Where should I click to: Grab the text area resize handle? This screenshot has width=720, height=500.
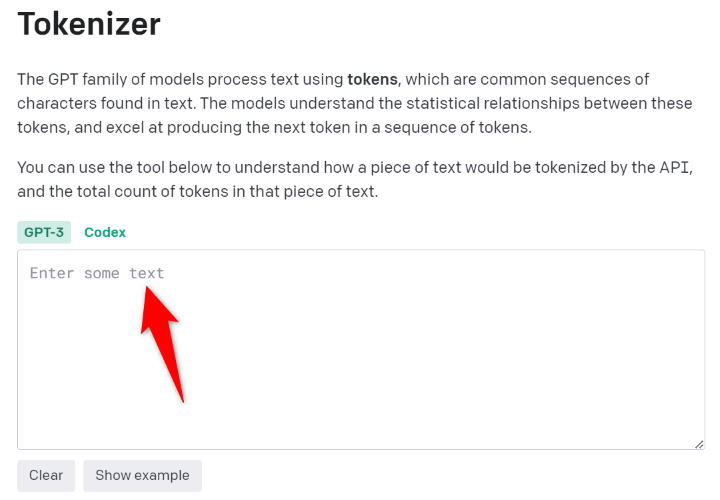[699, 443]
